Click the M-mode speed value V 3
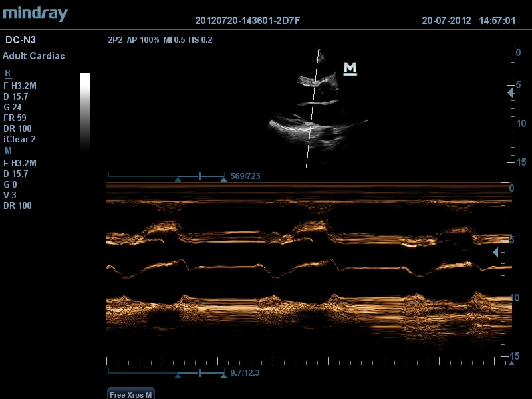The height and width of the screenshot is (399, 532). [9, 195]
